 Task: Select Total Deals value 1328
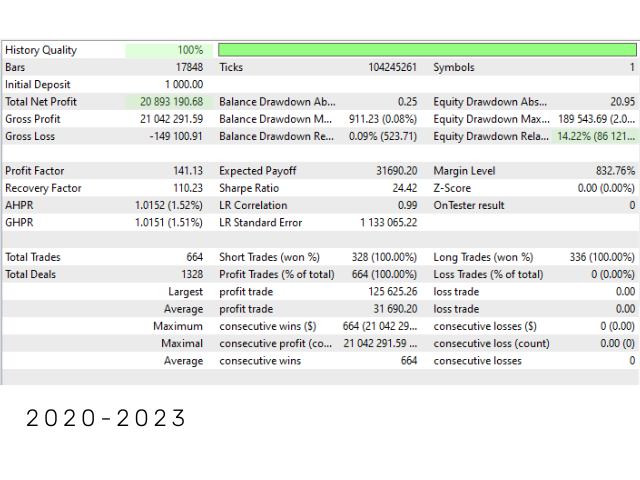click(192, 274)
